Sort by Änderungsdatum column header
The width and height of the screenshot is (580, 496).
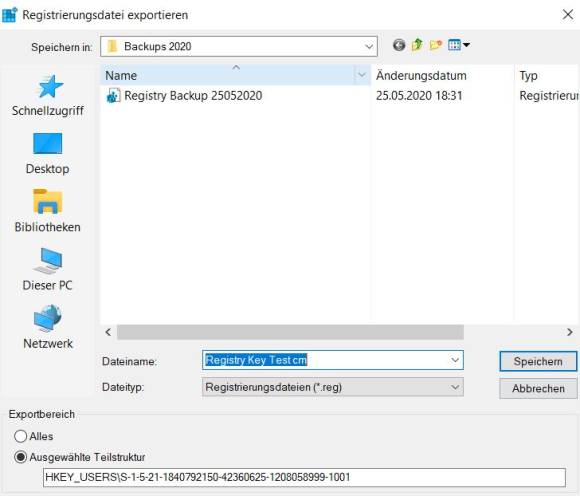pyautogui.click(x=442, y=75)
